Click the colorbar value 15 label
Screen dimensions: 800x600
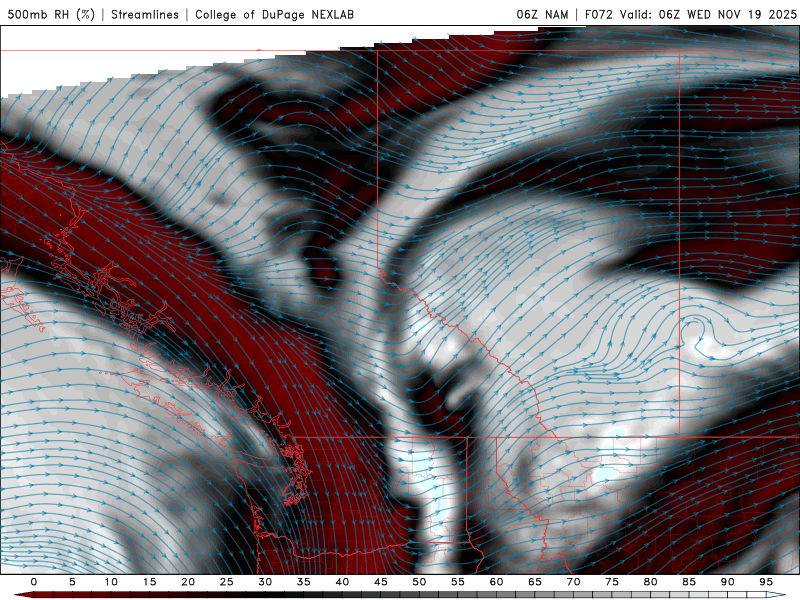pyautogui.click(x=149, y=582)
